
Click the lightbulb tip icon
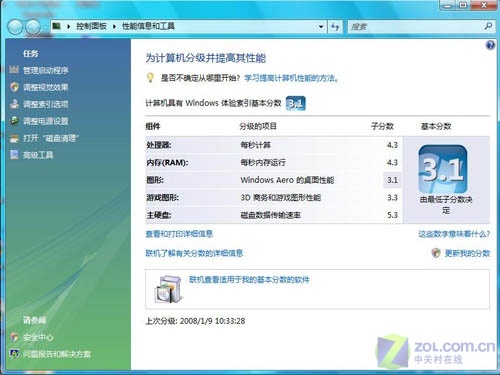pyautogui.click(x=150, y=78)
